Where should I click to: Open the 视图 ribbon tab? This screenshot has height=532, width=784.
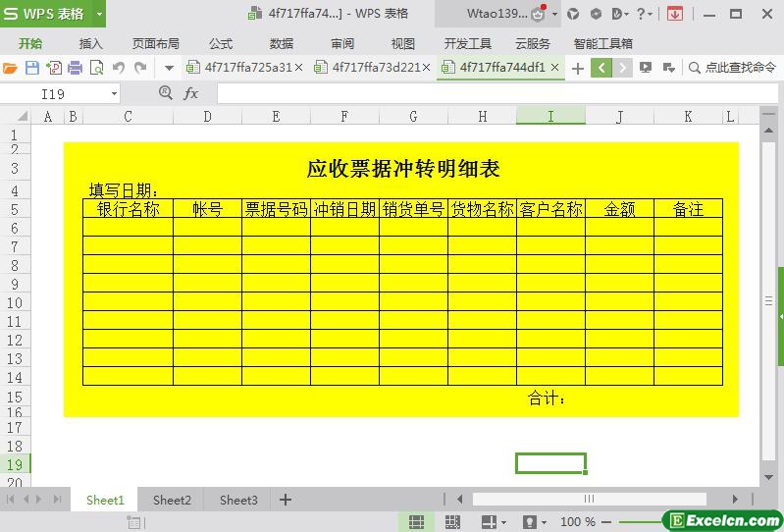(403, 44)
